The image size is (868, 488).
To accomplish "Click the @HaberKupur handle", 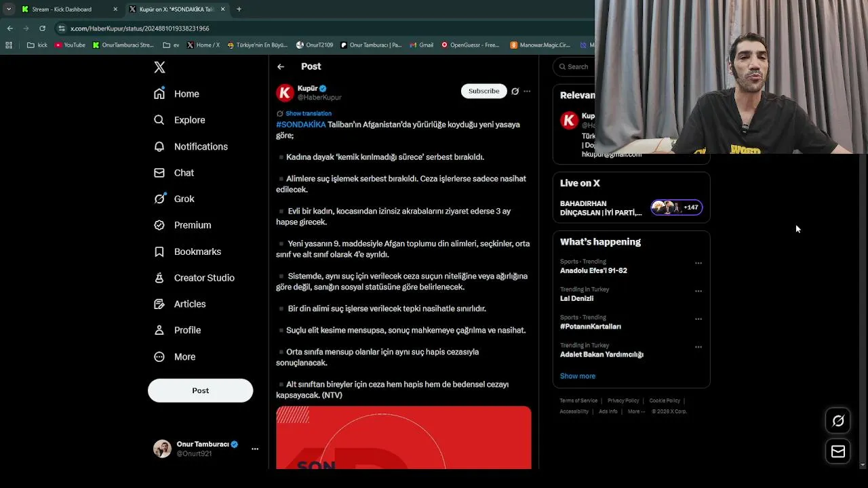I will 319,98.
